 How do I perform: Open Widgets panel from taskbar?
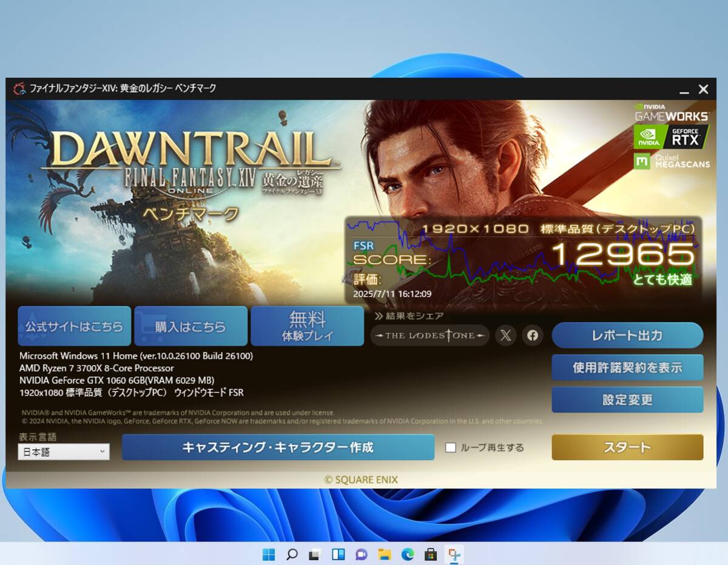pyautogui.click(x=338, y=554)
